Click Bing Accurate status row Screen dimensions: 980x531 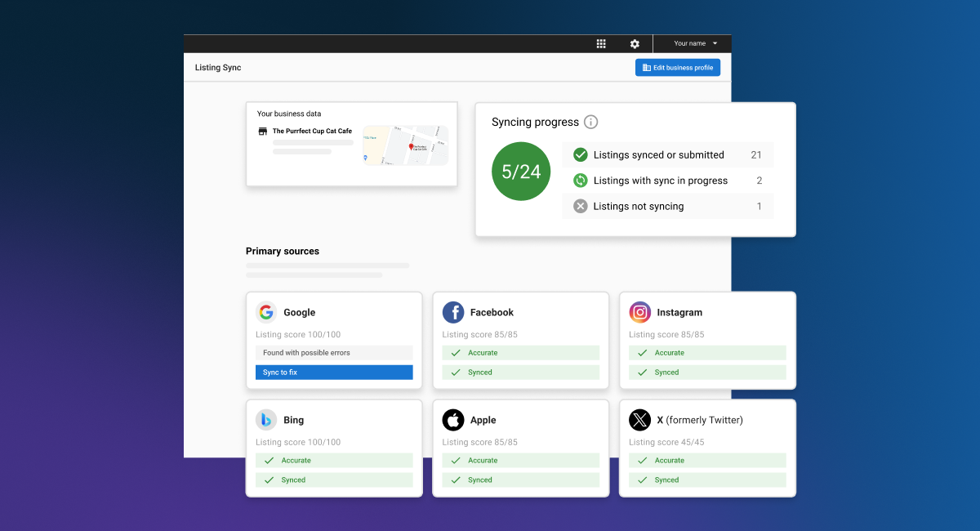[x=334, y=461]
